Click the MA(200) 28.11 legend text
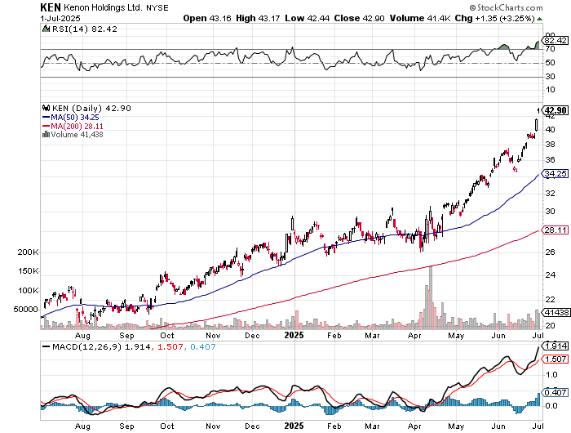This screenshot has height=433, width=571. coord(76,126)
